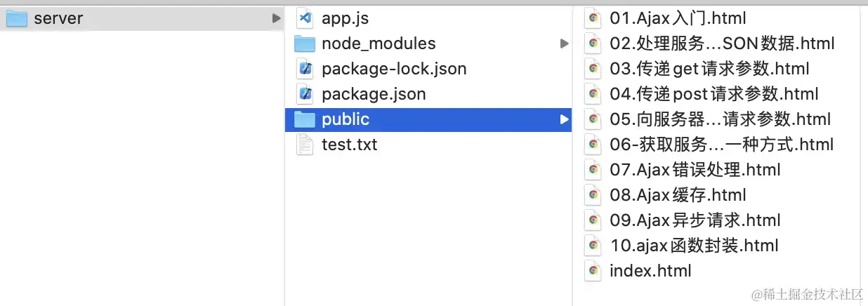Image resolution: width=868 pixels, height=306 pixels.
Task: Click the server folder icon
Action: click(17, 19)
